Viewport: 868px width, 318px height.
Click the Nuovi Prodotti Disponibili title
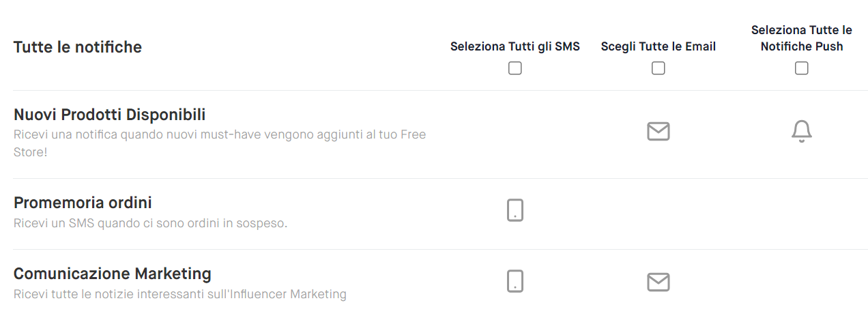click(x=110, y=114)
